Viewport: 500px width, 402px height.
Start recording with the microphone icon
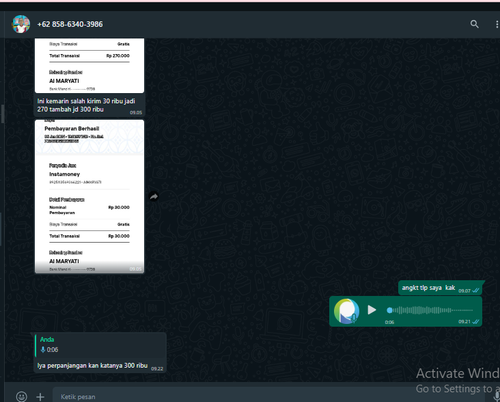pyautogui.click(x=496, y=396)
